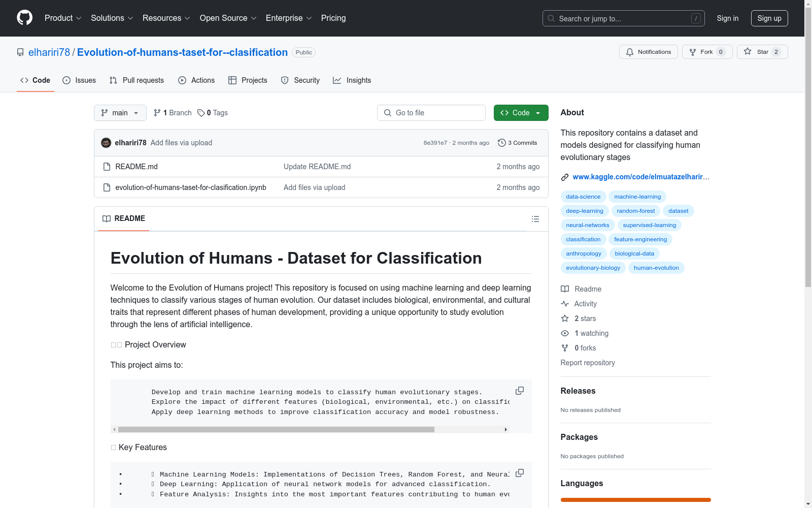Expand the Open Source menu
The image size is (812, 508).
coord(228,18)
